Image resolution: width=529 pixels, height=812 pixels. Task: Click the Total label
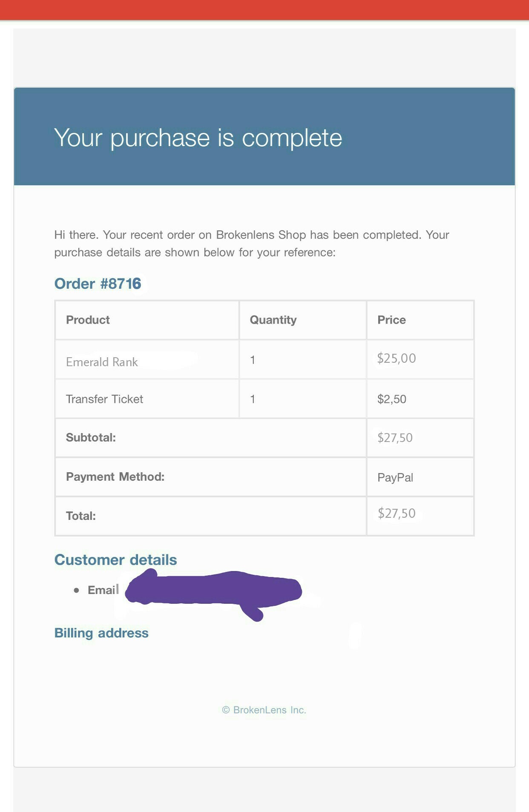81,516
